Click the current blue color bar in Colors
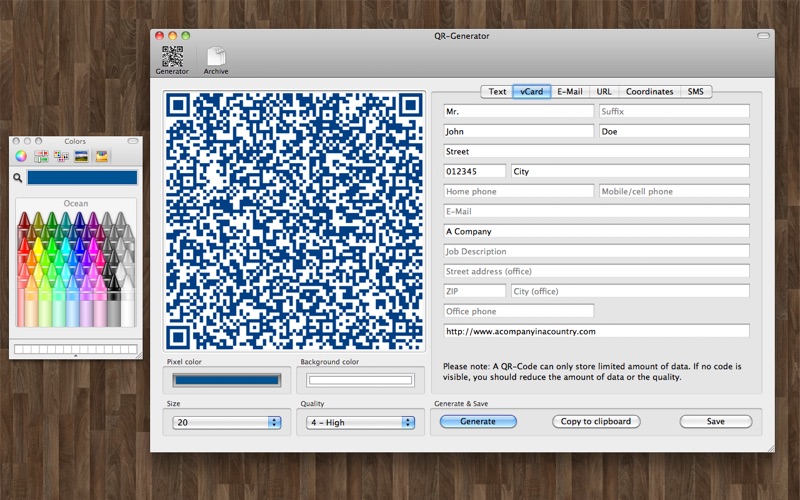 coord(82,178)
